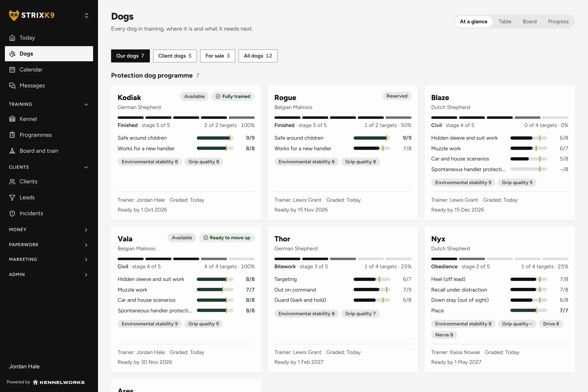Click the Ready to move up badge on Vala

pyautogui.click(x=226, y=238)
